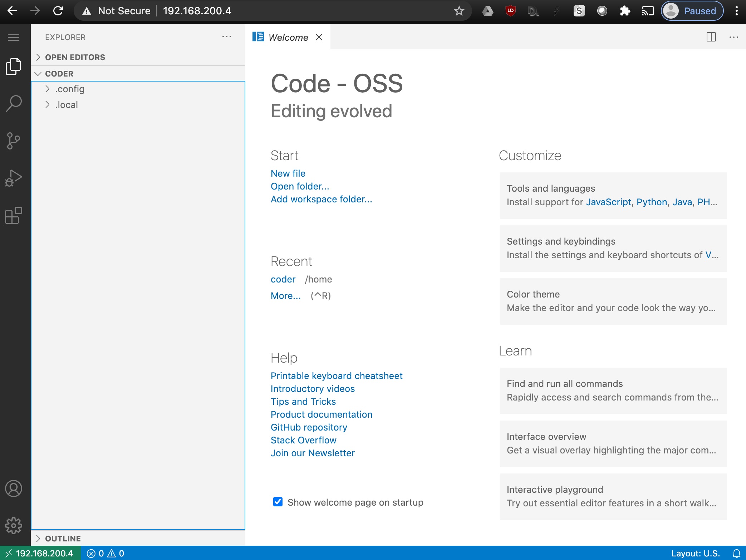Image resolution: width=746 pixels, height=560 pixels.
Task: Split the editor to the right
Action: (x=711, y=37)
